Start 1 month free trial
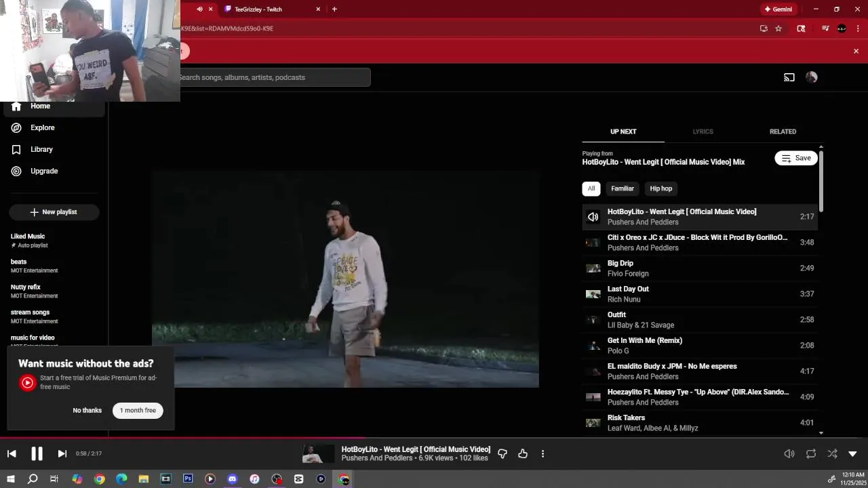The height and width of the screenshot is (488, 868). [x=138, y=410]
